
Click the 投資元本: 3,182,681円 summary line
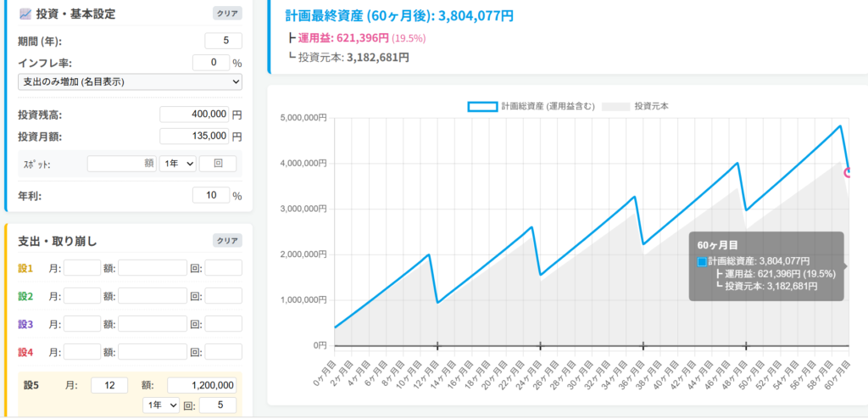[x=353, y=57]
